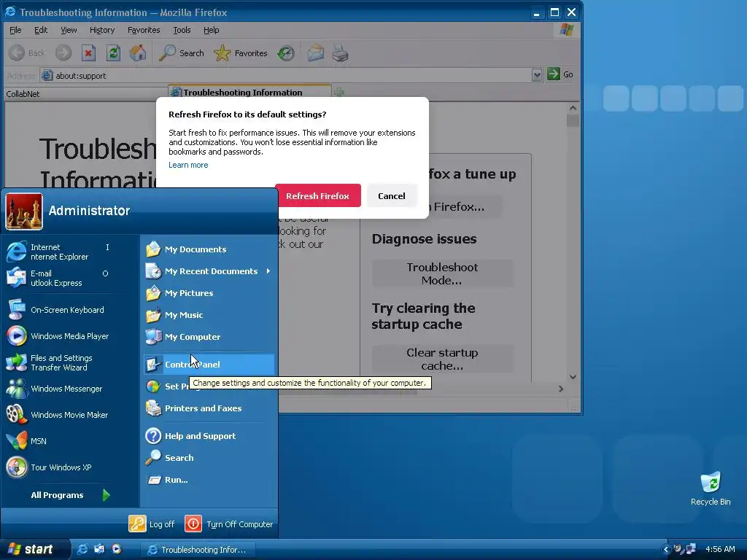Open the Favorites menu

click(144, 30)
